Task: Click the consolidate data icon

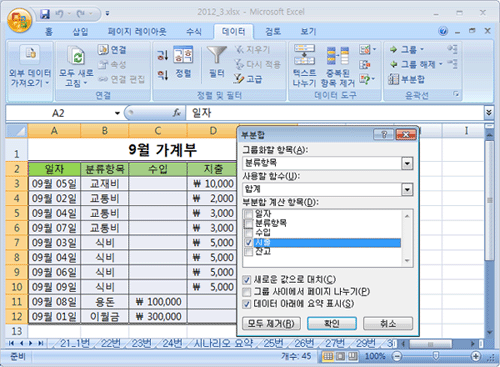Action: tap(365, 64)
